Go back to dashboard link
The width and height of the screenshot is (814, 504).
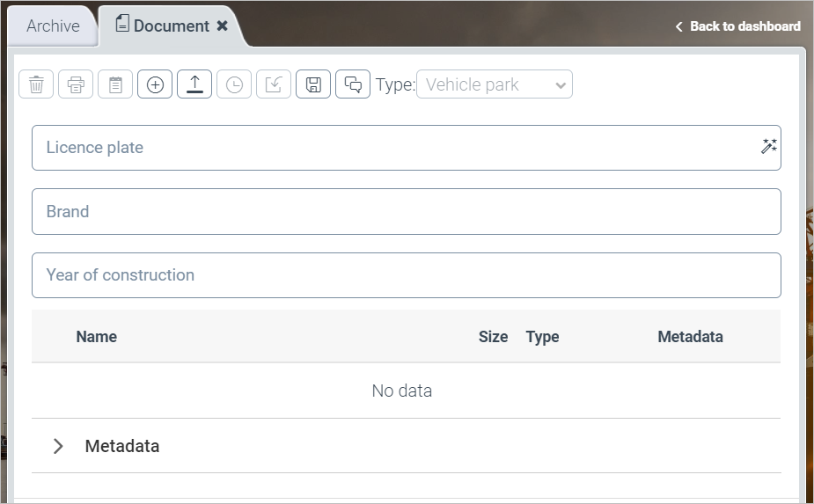737,26
